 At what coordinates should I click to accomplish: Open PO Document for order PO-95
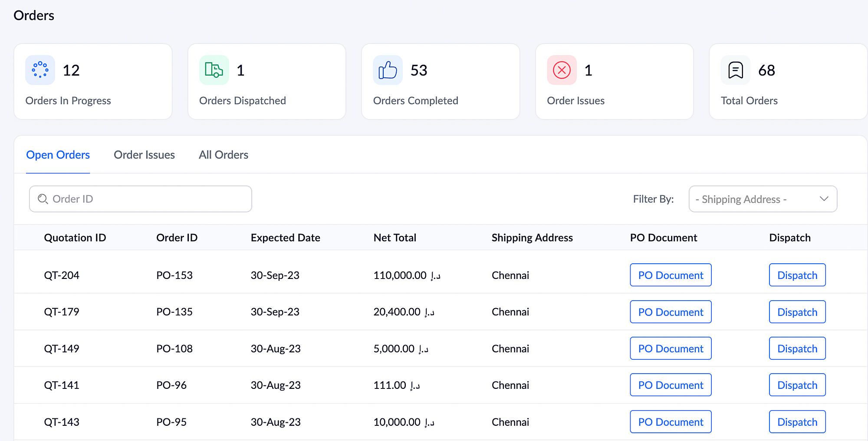coord(671,422)
